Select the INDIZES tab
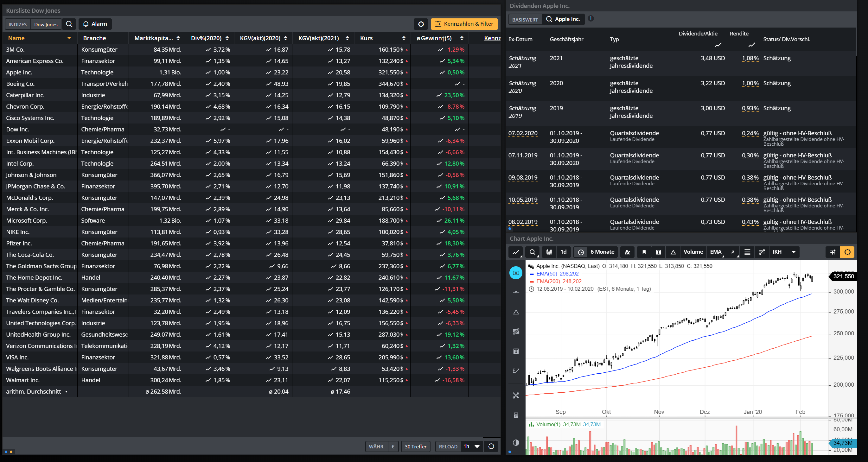This screenshot has width=868, height=462. (x=17, y=24)
